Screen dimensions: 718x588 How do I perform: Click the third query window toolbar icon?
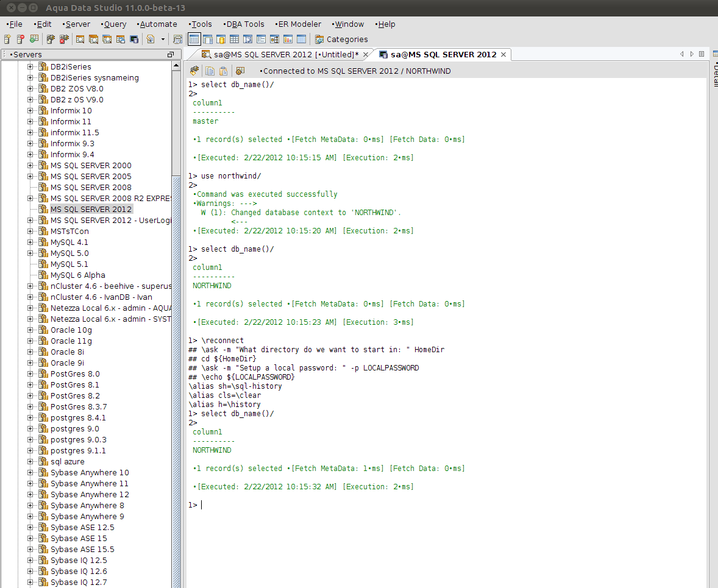[107, 40]
